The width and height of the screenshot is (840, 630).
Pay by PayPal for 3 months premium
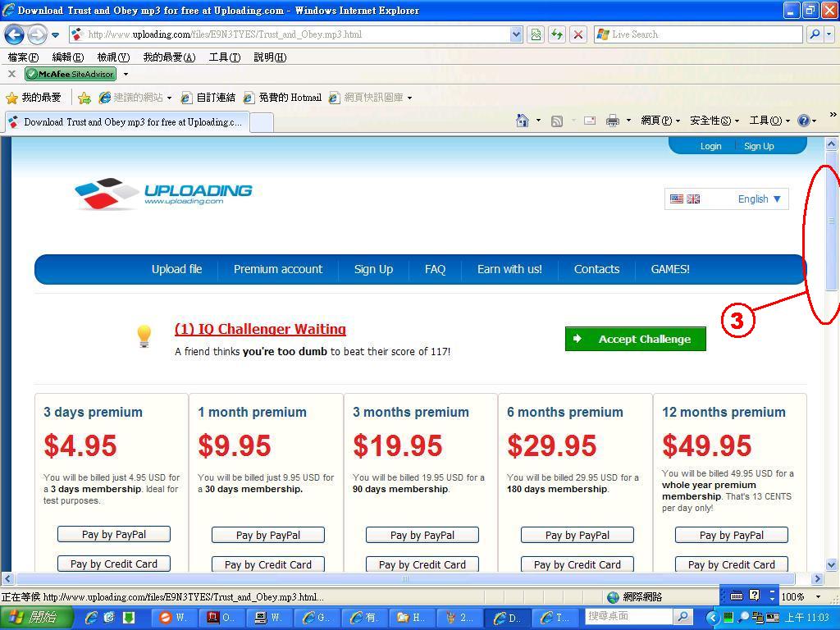(x=422, y=535)
